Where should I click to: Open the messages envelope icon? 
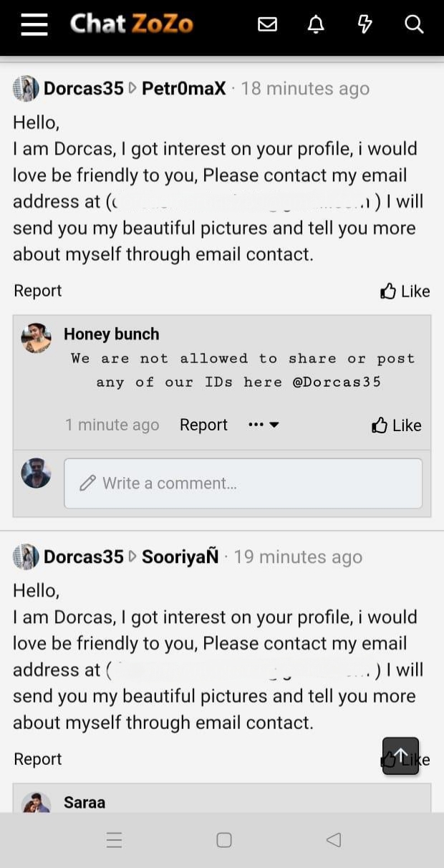pos(267,24)
